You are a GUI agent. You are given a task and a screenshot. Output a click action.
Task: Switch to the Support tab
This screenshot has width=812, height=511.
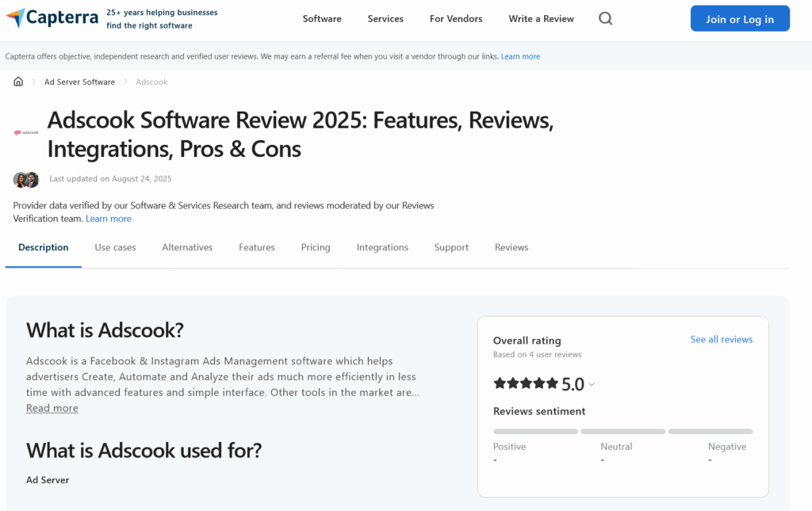tap(451, 247)
